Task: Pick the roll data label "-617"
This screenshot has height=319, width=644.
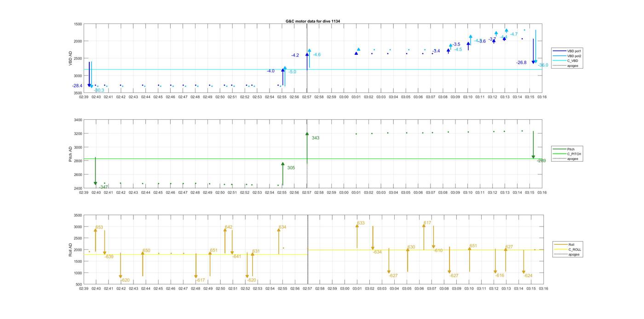Action: click(x=201, y=280)
